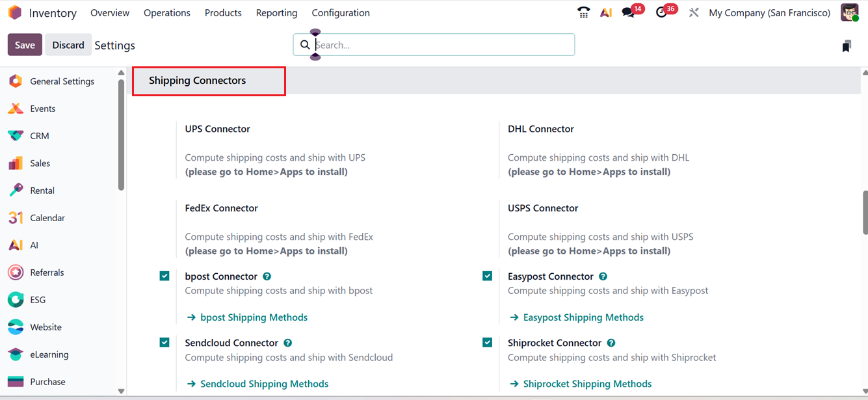Expand the Reporting menu

coord(276,13)
